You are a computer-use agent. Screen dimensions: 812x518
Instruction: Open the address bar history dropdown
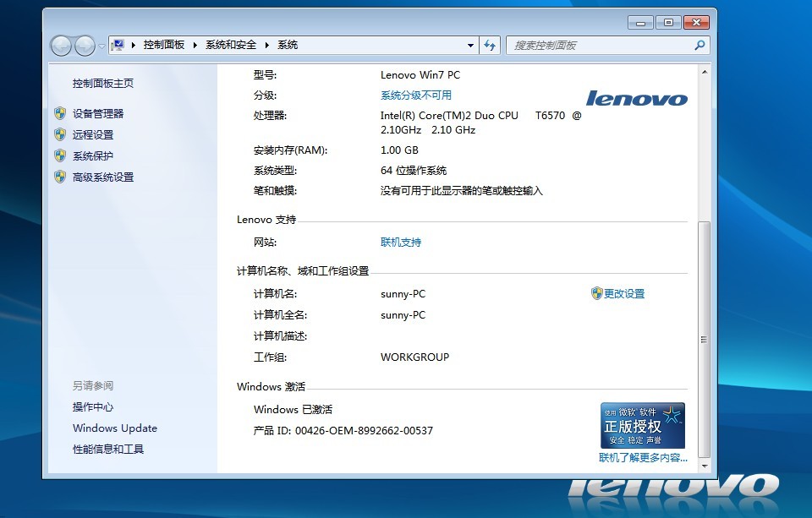(x=470, y=46)
